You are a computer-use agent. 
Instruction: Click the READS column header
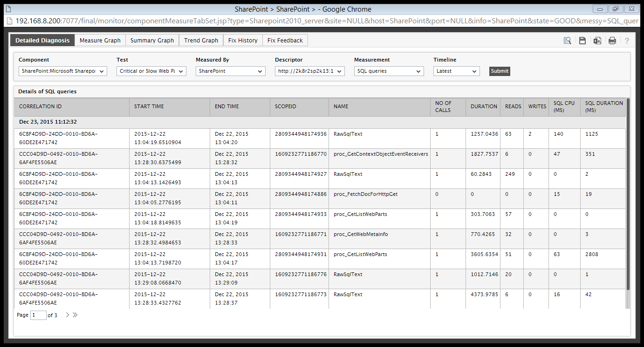(x=512, y=107)
